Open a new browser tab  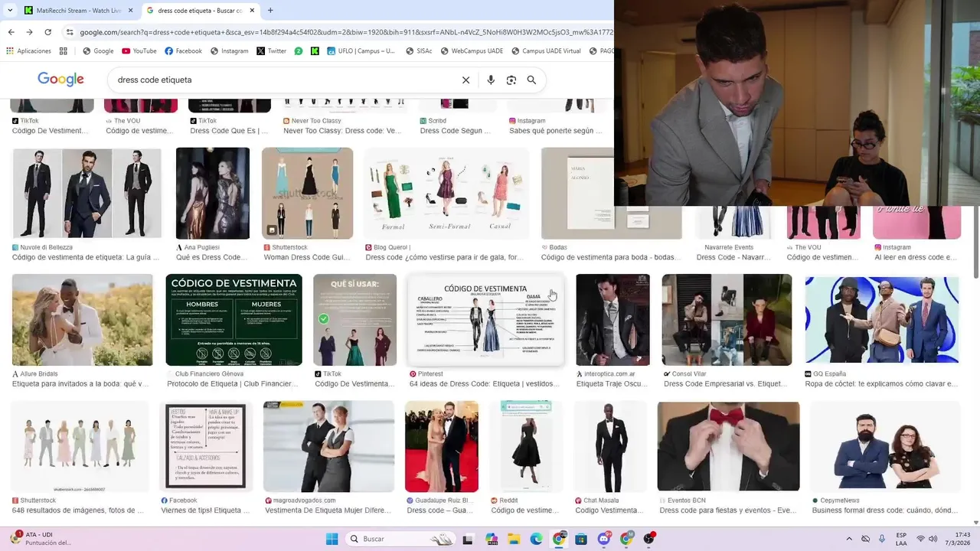click(x=270, y=11)
